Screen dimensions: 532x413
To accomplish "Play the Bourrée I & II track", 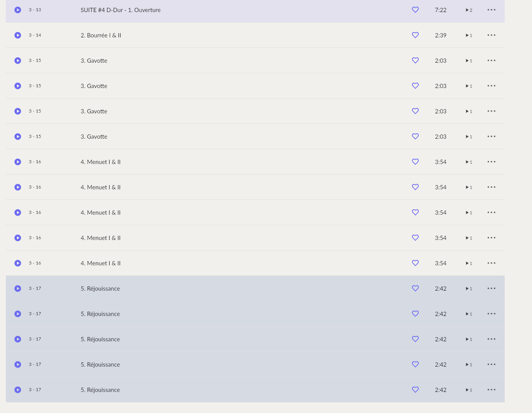I will tap(18, 35).
